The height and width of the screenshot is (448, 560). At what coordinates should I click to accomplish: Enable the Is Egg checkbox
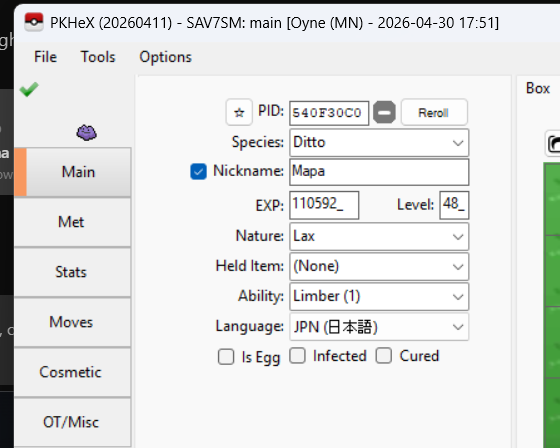pos(226,357)
